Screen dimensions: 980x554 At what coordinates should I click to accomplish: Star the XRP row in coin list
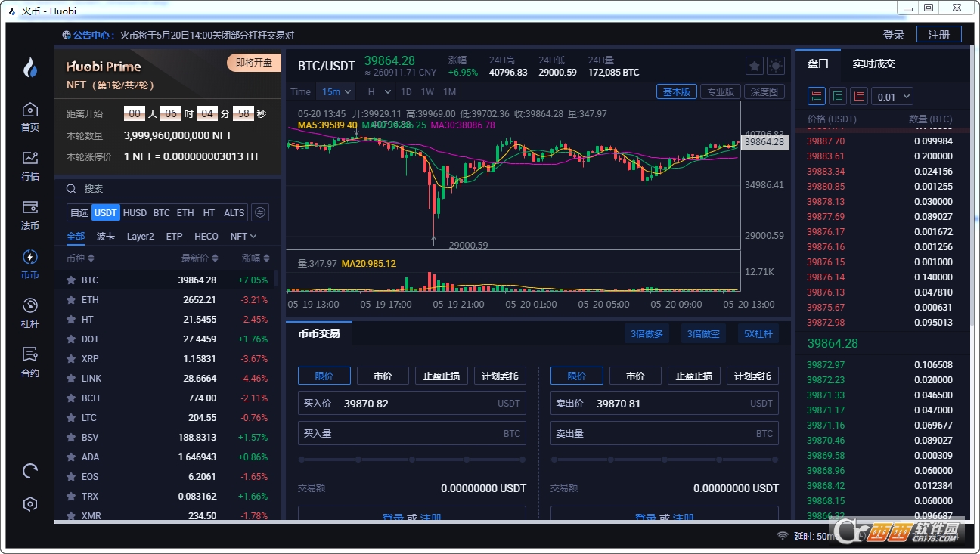71,358
